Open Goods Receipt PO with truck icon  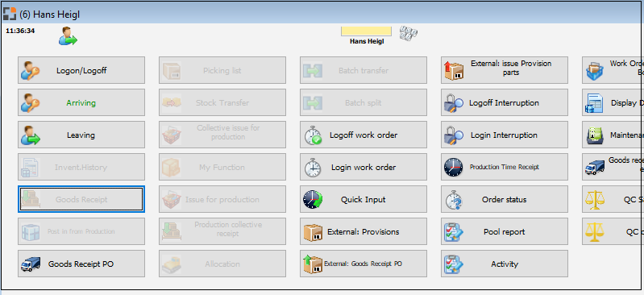point(81,264)
